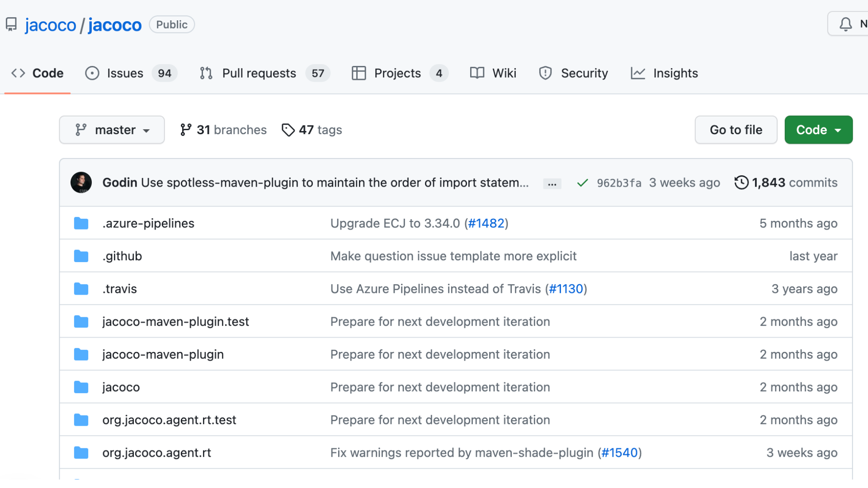Open the Pull requests tab

tap(259, 73)
